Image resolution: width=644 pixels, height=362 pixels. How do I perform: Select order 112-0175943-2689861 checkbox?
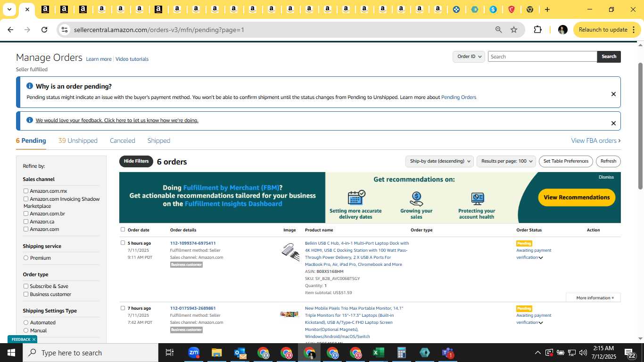(x=123, y=308)
